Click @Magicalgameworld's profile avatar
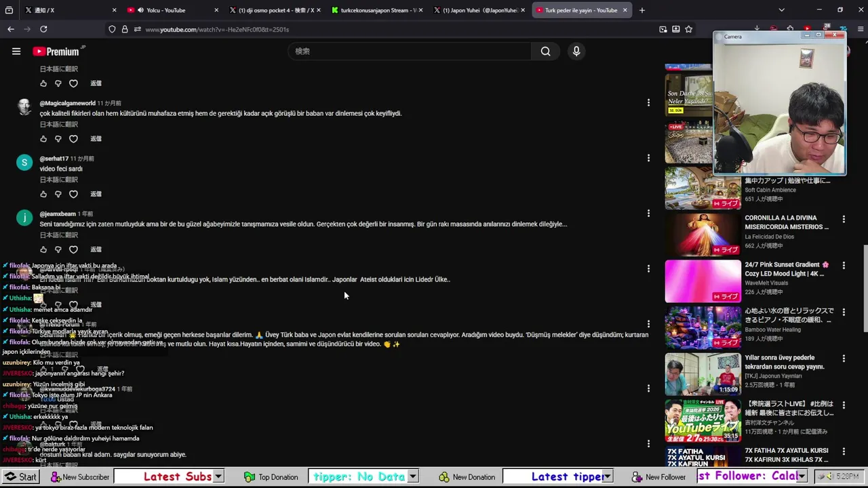The image size is (868, 488). pyautogui.click(x=24, y=107)
